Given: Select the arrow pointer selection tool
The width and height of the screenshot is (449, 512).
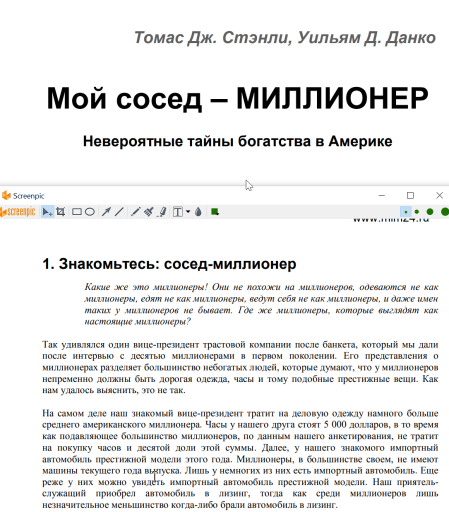Looking at the screenshot, I should [47, 212].
